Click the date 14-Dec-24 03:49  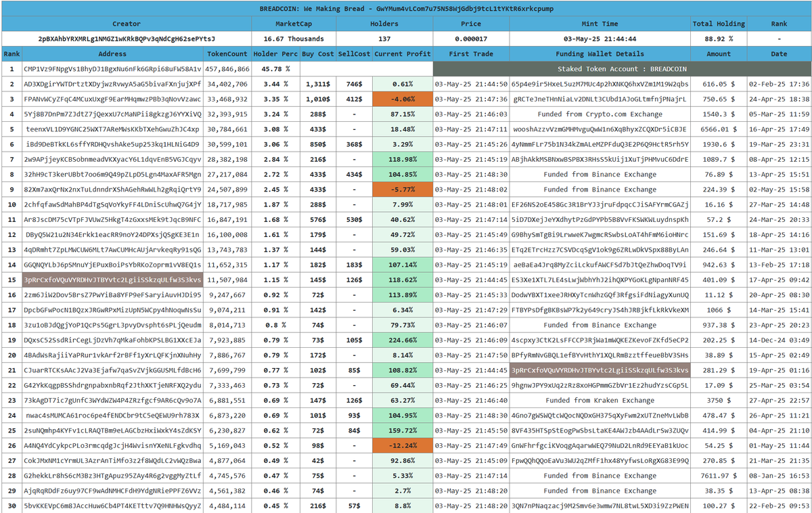[778, 340]
